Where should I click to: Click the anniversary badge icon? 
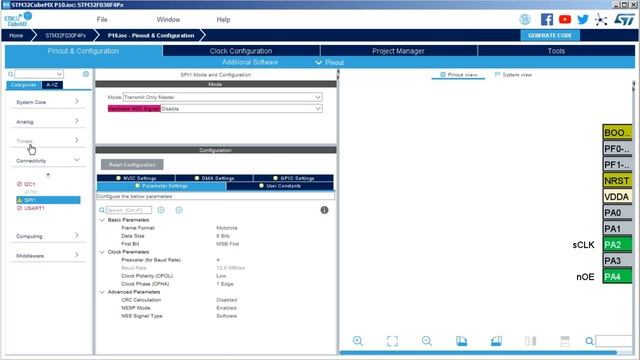pyautogui.click(x=525, y=19)
